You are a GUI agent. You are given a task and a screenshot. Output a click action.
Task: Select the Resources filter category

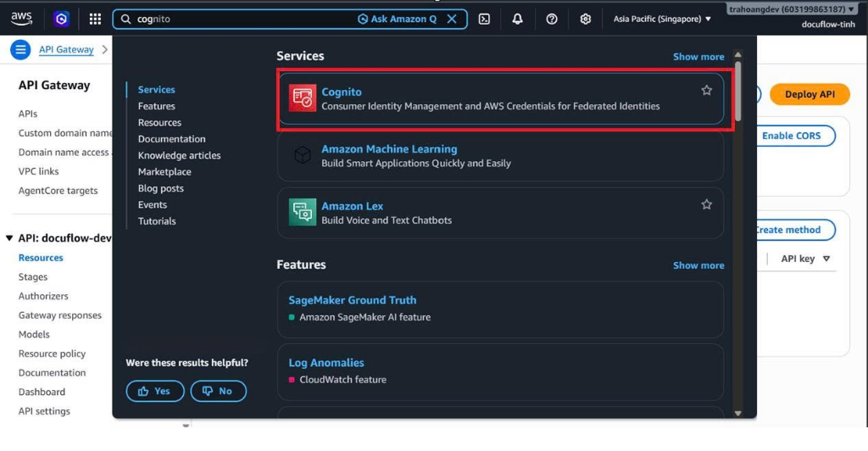point(159,122)
